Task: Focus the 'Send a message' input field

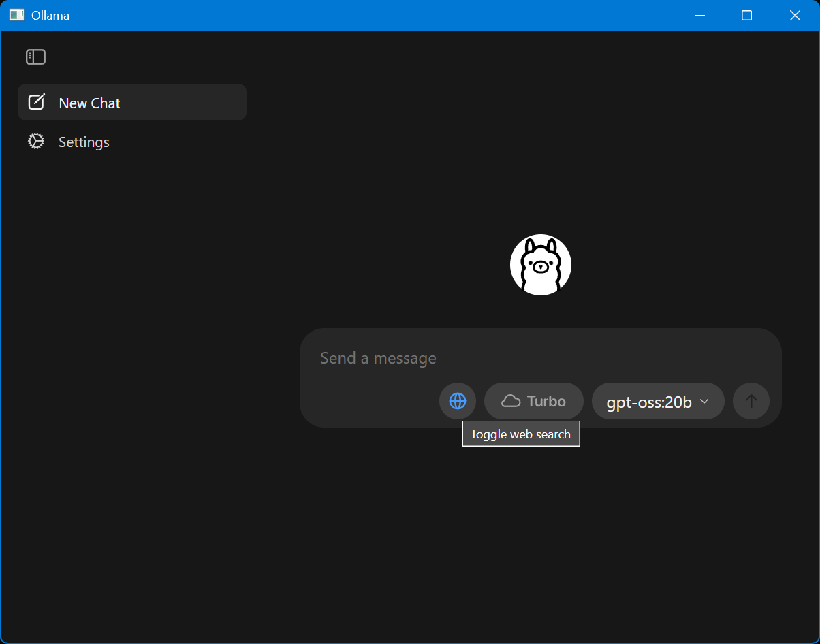Action: 541,358
